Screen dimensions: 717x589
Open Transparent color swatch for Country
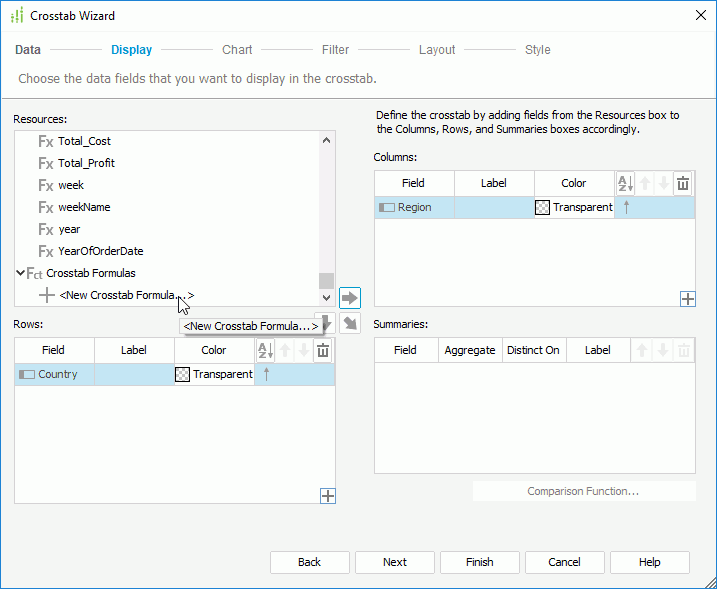click(x=182, y=375)
